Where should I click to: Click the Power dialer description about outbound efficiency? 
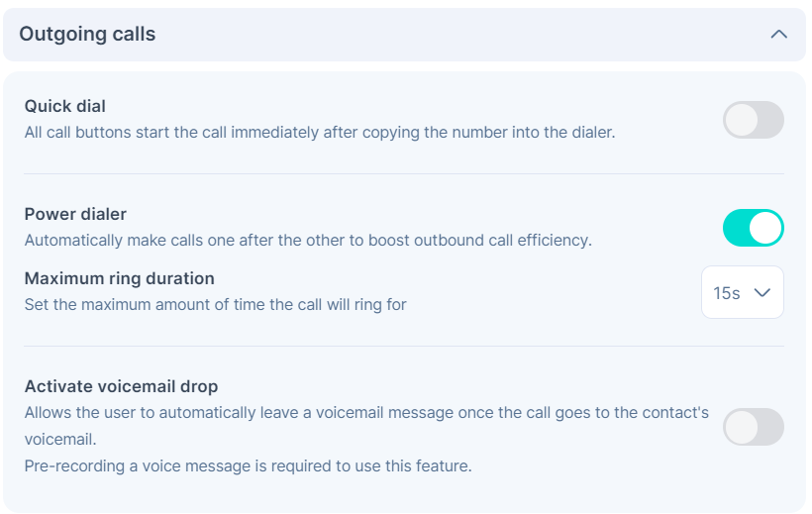(308, 241)
